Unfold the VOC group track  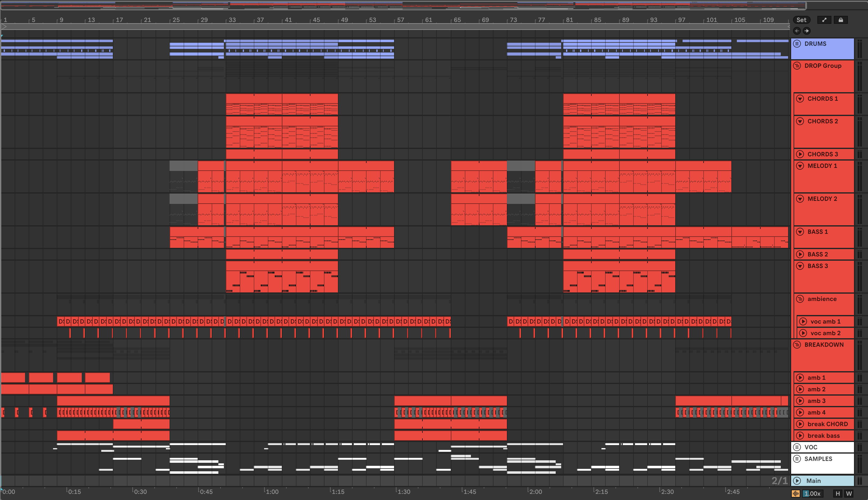pos(797,447)
